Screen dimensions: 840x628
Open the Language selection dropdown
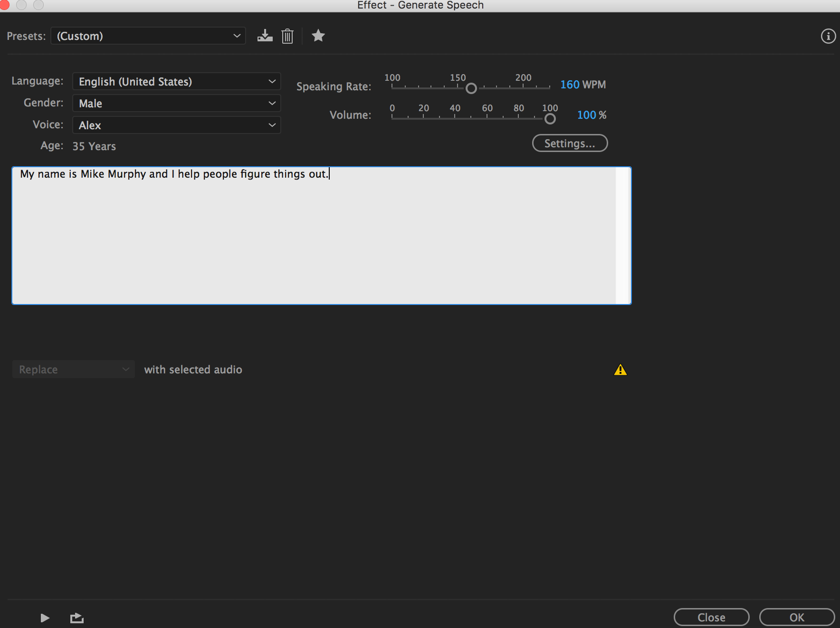176,81
